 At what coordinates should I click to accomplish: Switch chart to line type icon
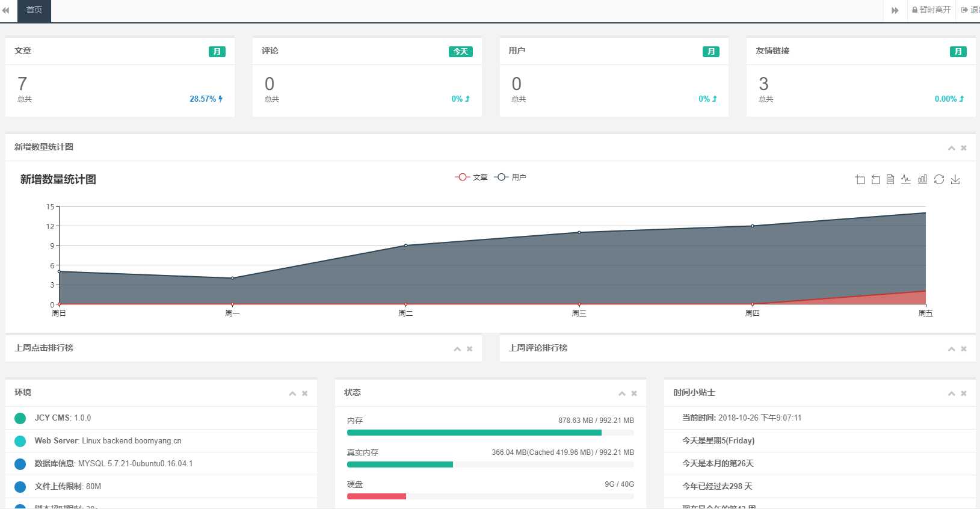tap(906, 179)
